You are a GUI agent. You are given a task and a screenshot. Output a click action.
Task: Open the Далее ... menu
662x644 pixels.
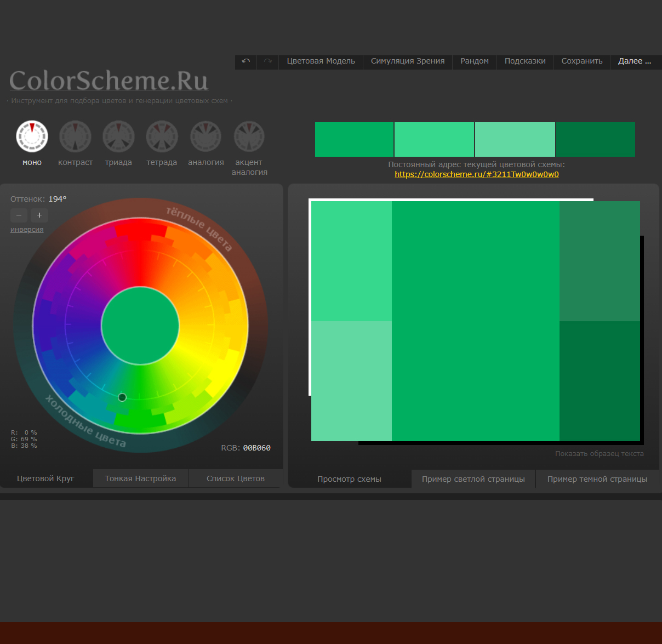point(635,61)
